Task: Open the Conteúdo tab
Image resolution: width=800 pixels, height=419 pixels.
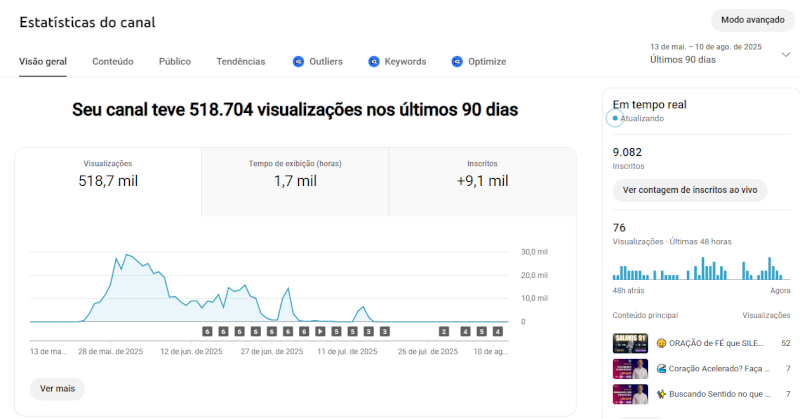Action: coord(113,61)
